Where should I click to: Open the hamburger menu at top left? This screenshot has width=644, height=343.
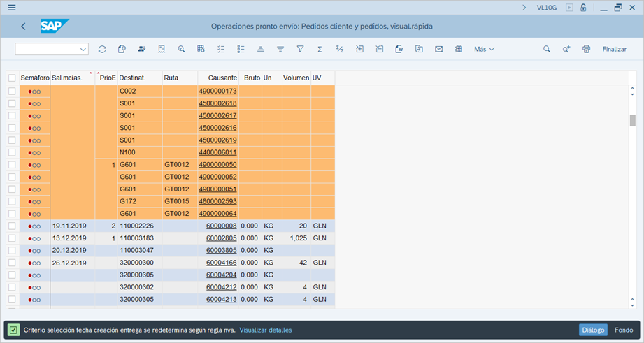point(12,8)
